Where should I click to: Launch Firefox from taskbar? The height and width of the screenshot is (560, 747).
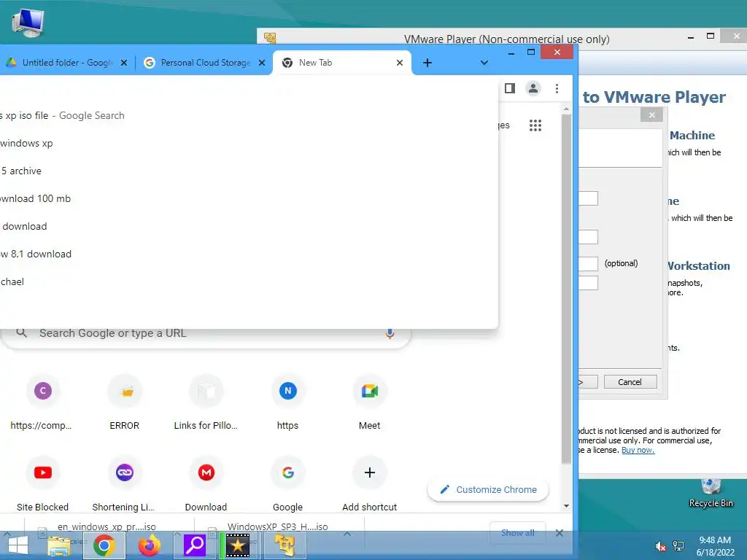click(149, 545)
